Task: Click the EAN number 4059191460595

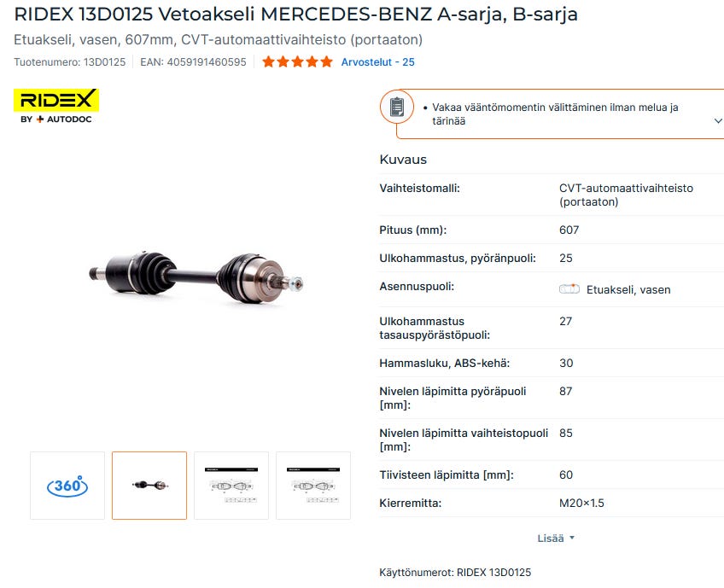Action: tap(194, 61)
